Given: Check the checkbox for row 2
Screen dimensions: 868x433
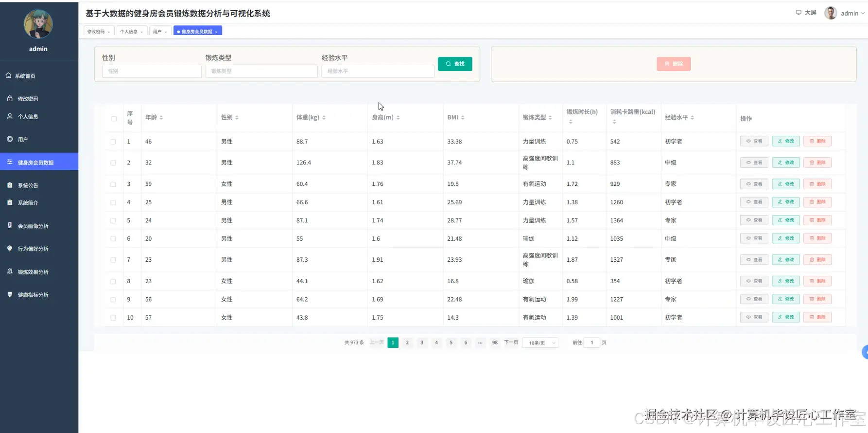Looking at the screenshot, I should (113, 163).
